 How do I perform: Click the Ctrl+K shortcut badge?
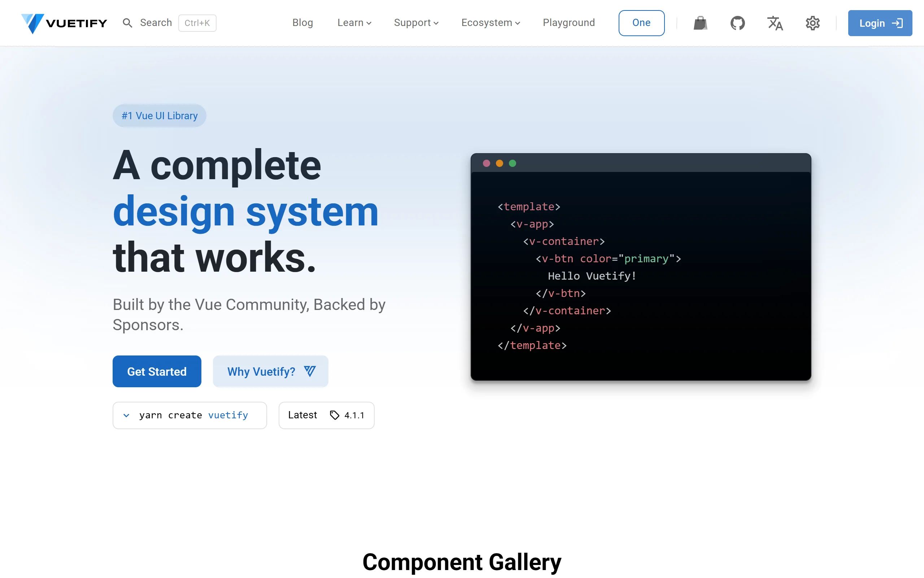click(197, 23)
